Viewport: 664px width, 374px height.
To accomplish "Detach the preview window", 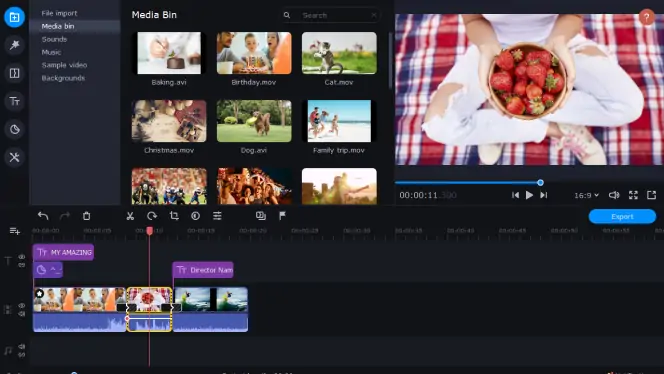I will pyautogui.click(x=651, y=195).
